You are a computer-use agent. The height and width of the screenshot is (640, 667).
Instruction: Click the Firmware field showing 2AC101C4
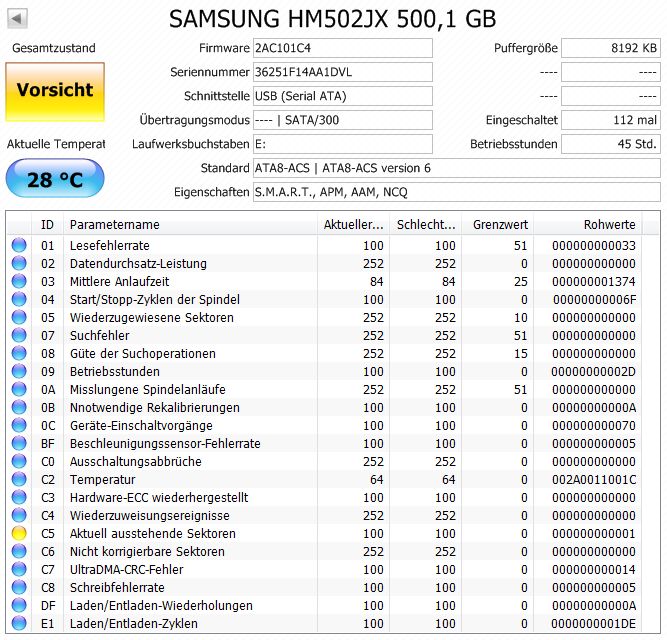click(343, 48)
